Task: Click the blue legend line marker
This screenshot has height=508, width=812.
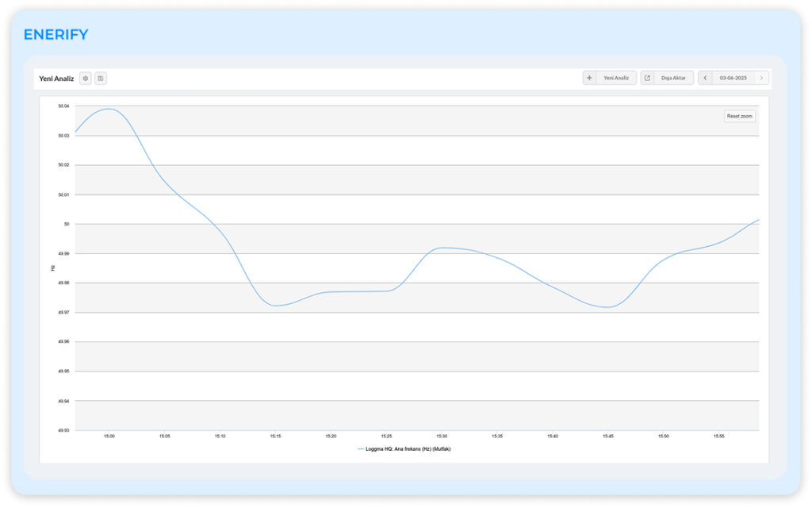Action: tap(360, 448)
